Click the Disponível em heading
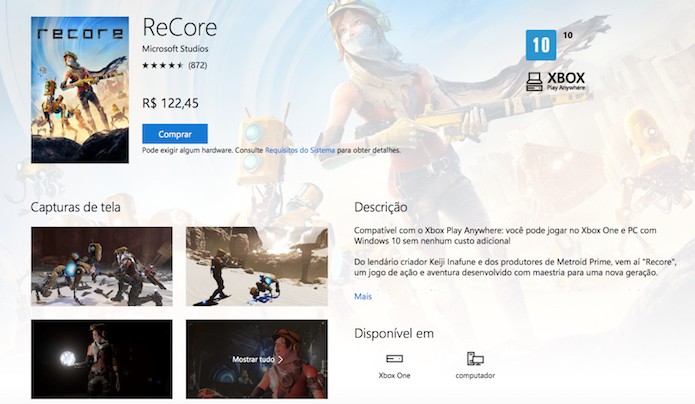695x404 pixels. click(x=394, y=333)
